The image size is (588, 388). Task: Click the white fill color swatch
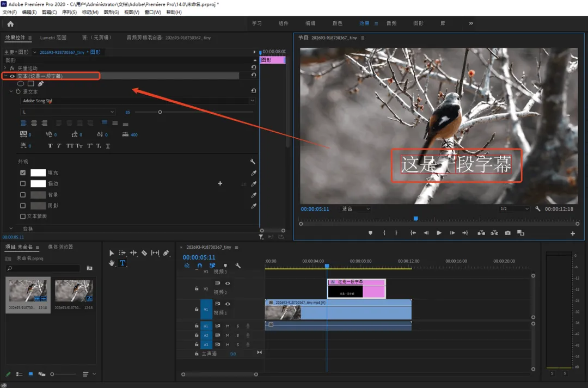click(x=38, y=173)
